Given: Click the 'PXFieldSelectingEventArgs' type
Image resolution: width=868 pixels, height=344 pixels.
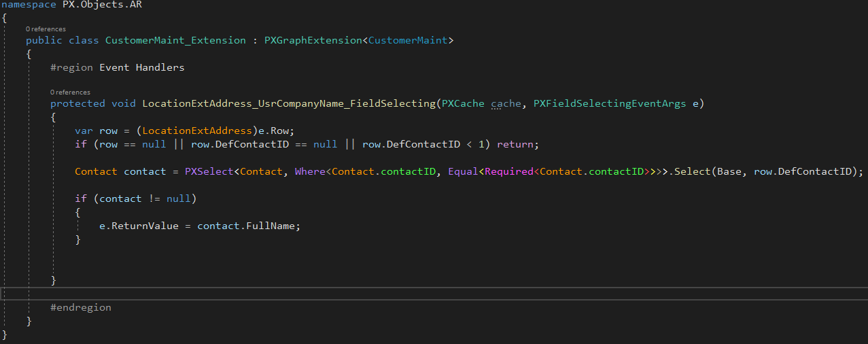Looking at the screenshot, I should pos(609,103).
